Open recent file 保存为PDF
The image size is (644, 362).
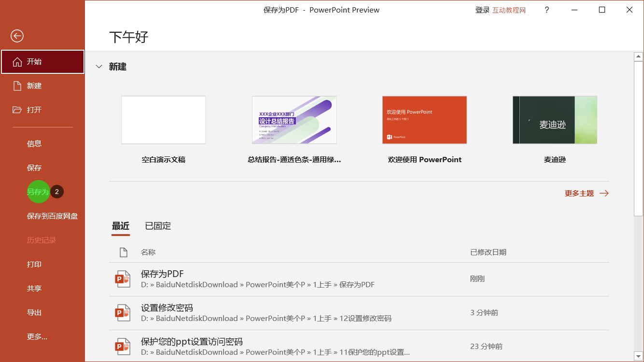[x=359, y=279]
